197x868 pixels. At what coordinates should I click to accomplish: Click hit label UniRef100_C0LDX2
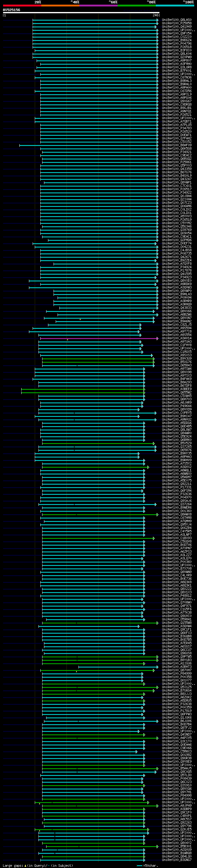pos(176,210)
